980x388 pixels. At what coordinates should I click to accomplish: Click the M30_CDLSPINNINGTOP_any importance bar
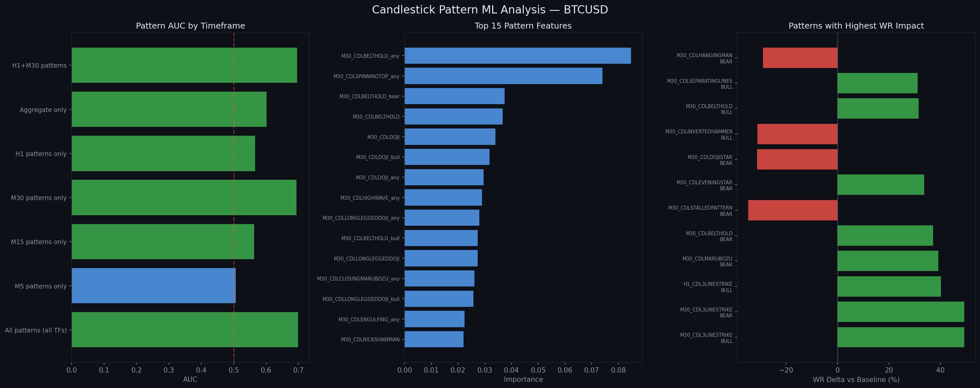[x=503, y=76]
